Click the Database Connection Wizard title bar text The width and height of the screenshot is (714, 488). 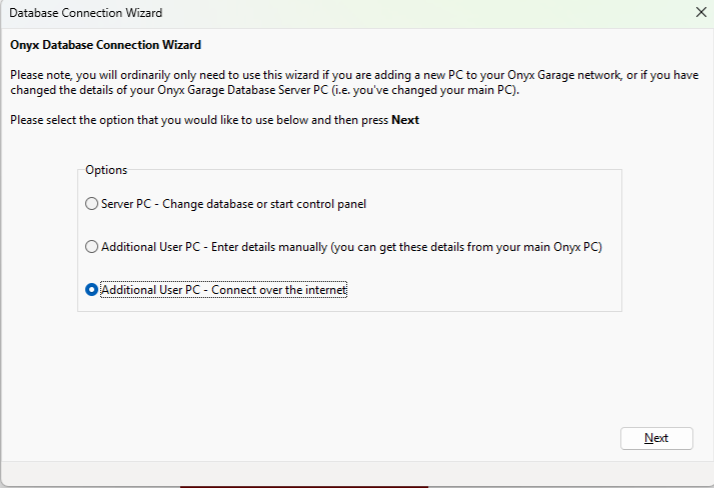pos(85,13)
